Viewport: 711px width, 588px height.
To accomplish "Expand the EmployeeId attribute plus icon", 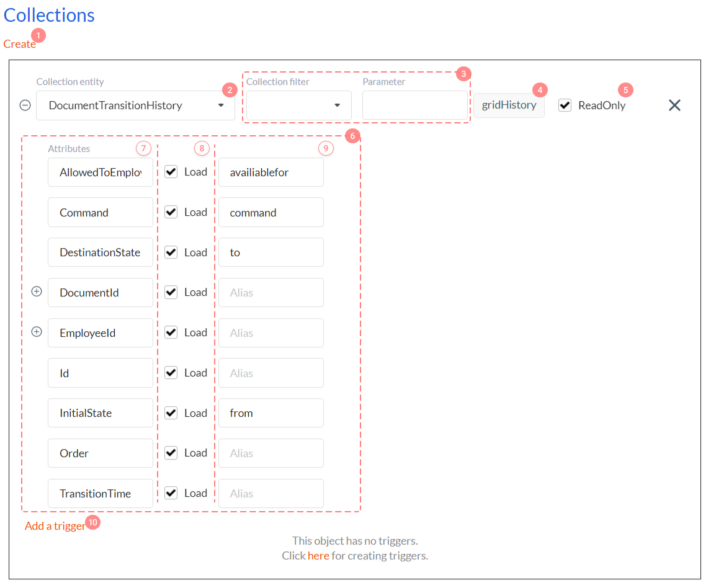I will tap(37, 332).
